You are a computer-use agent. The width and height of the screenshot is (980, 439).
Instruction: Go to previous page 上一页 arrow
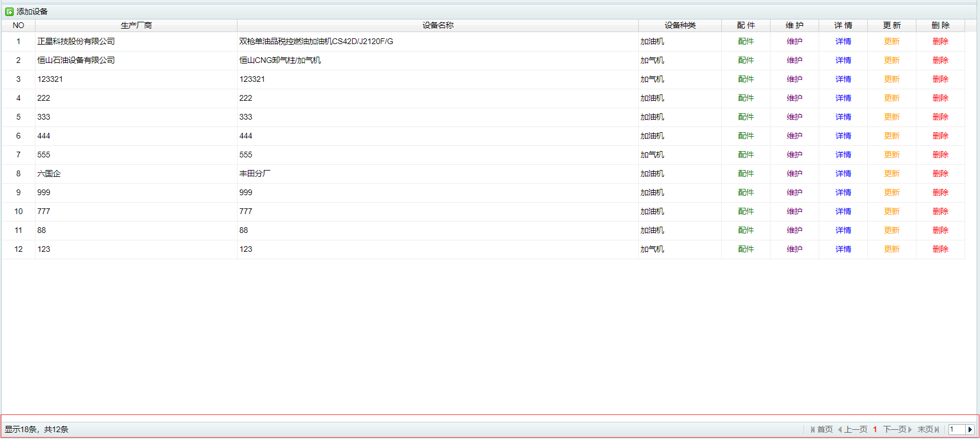pyautogui.click(x=840, y=429)
